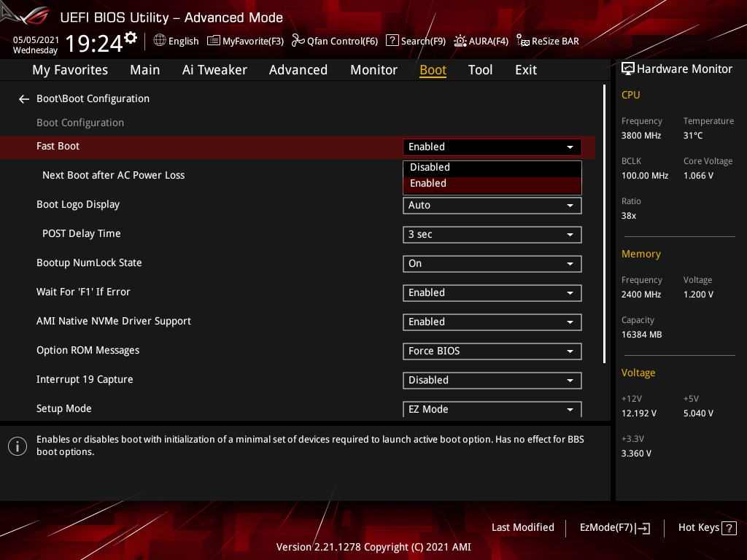Click the ReSize BAR icon
747x560 pixels.
(x=522, y=41)
